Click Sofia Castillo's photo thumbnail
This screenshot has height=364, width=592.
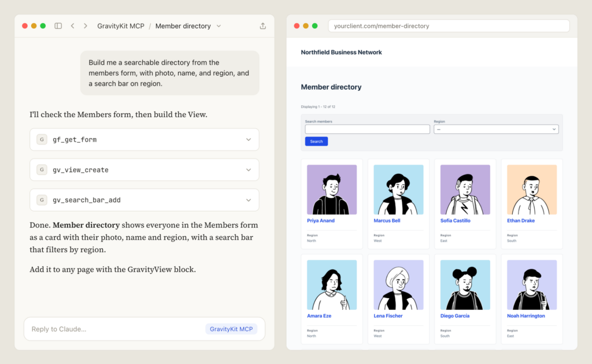point(465,190)
